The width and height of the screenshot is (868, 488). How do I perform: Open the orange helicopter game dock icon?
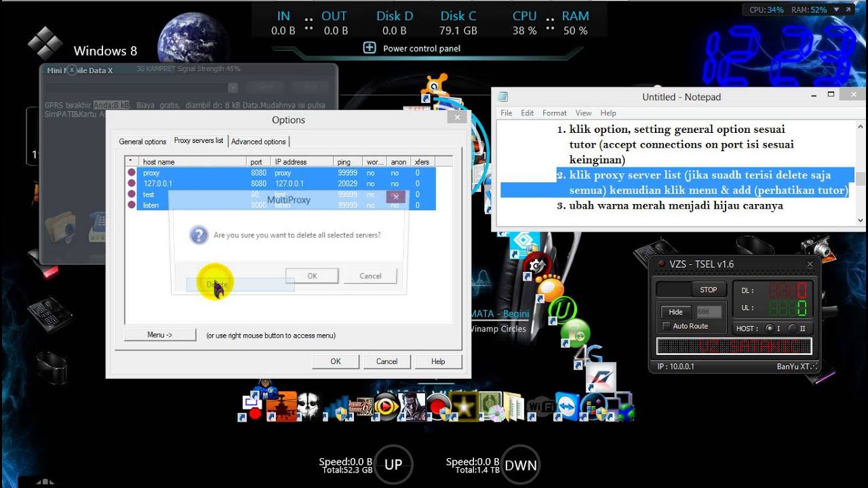tap(281, 405)
